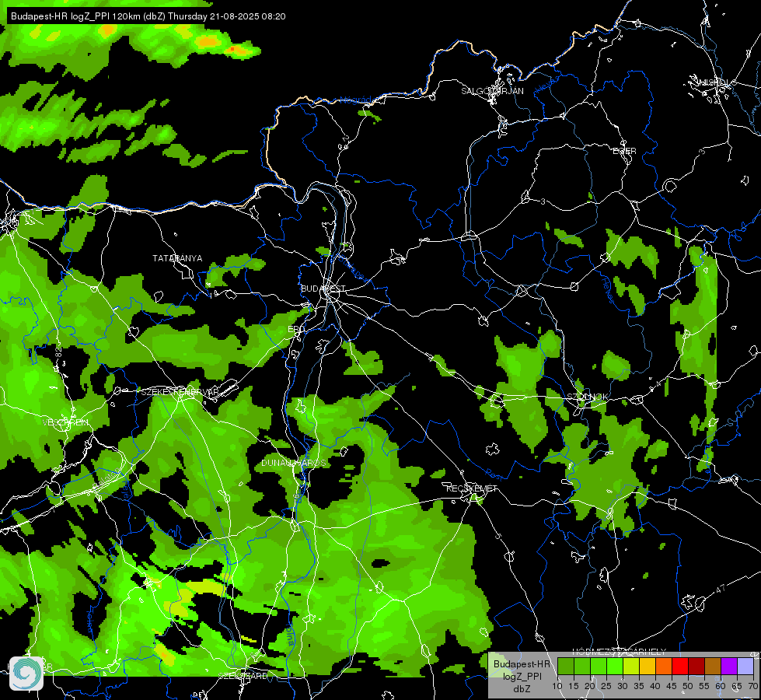This screenshot has height=700, width=761.
Task: Click the radar title text with timestamp 08:20
Action: coord(148,16)
